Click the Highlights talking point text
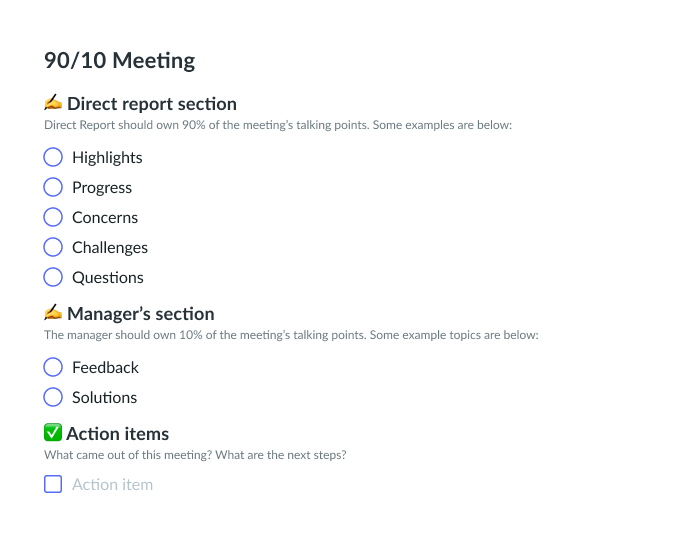 107,157
